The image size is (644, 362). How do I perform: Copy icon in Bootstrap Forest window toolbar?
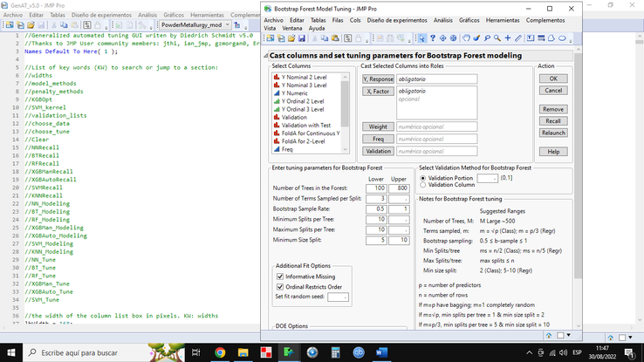325,38
